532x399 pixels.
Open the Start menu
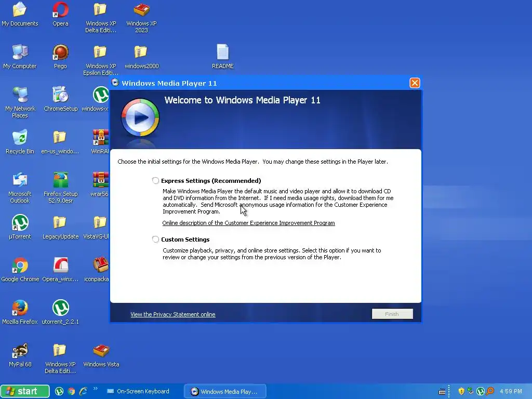(25, 391)
